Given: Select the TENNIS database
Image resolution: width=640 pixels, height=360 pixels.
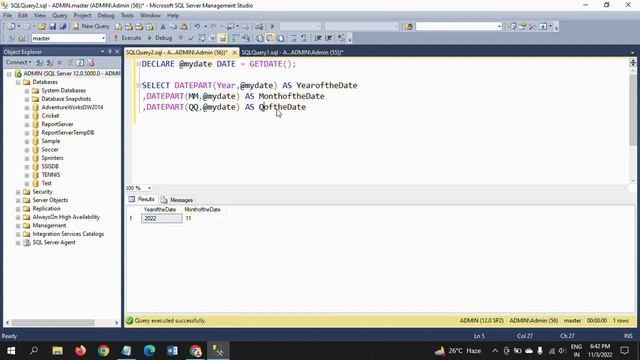Looking at the screenshot, I should (x=51, y=175).
